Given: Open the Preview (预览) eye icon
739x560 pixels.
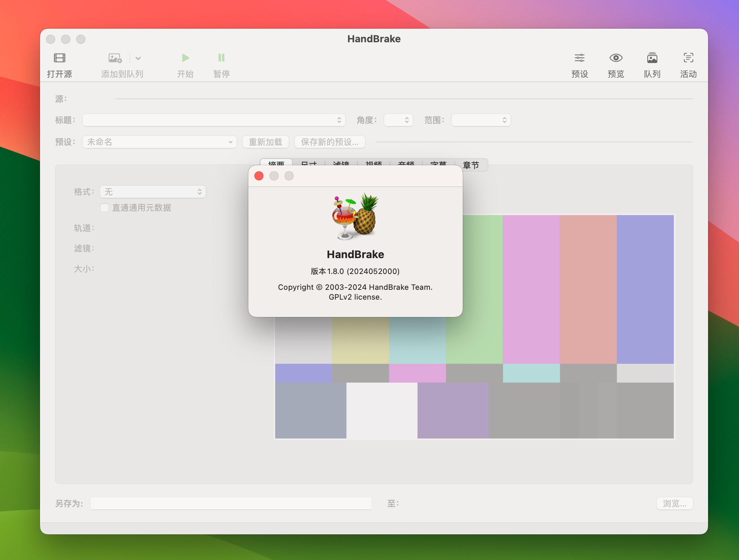Looking at the screenshot, I should pyautogui.click(x=616, y=58).
